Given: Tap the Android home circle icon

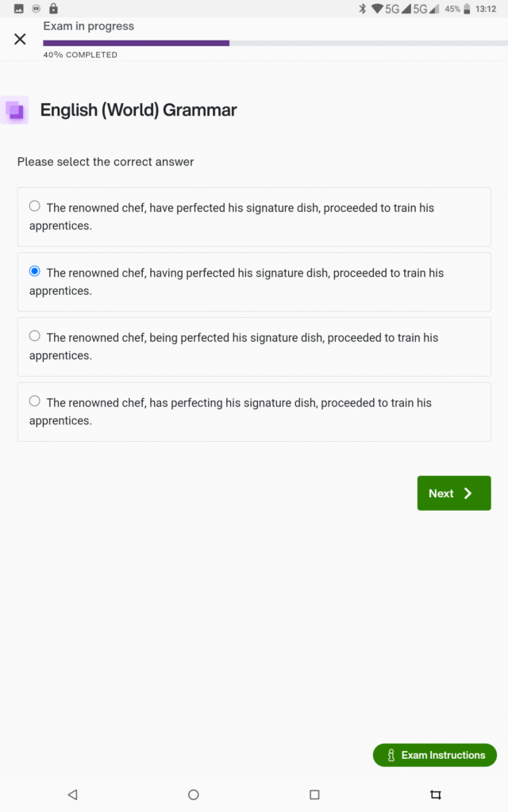Looking at the screenshot, I should 194,794.
